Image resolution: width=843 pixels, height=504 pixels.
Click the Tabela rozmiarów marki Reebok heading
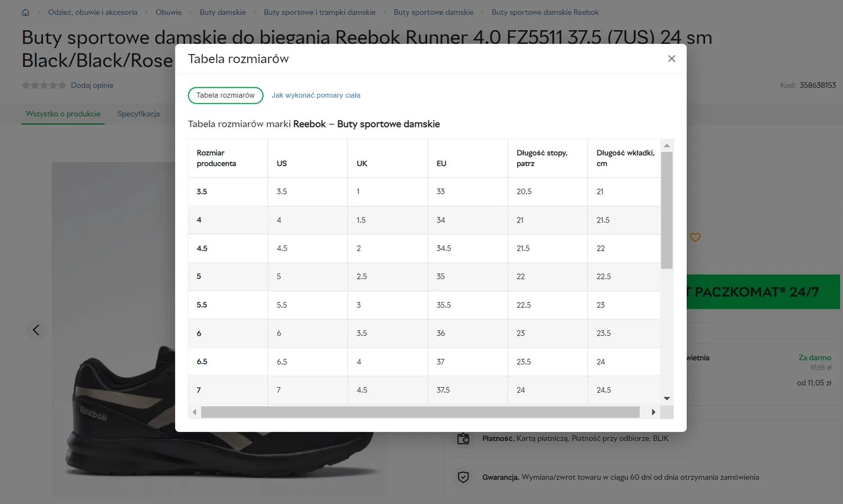tap(314, 124)
